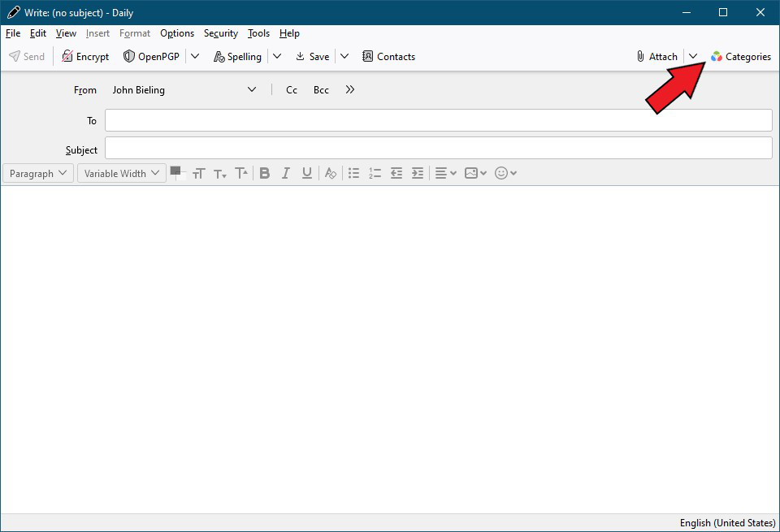Screen dimensions: 780x532
Task: Outdent the text
Action: (x=396, y=173)
